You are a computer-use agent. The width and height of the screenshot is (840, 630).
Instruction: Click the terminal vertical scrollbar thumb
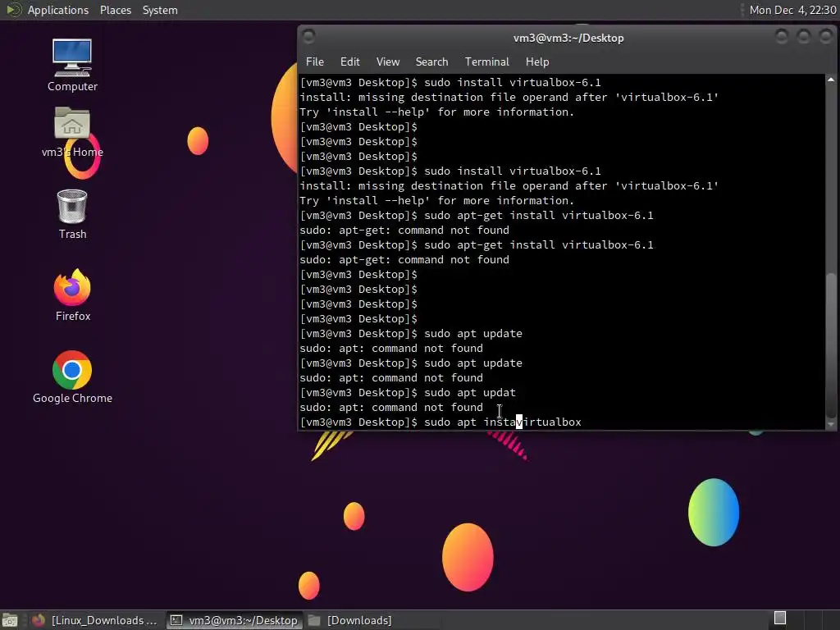click(831, 345)
